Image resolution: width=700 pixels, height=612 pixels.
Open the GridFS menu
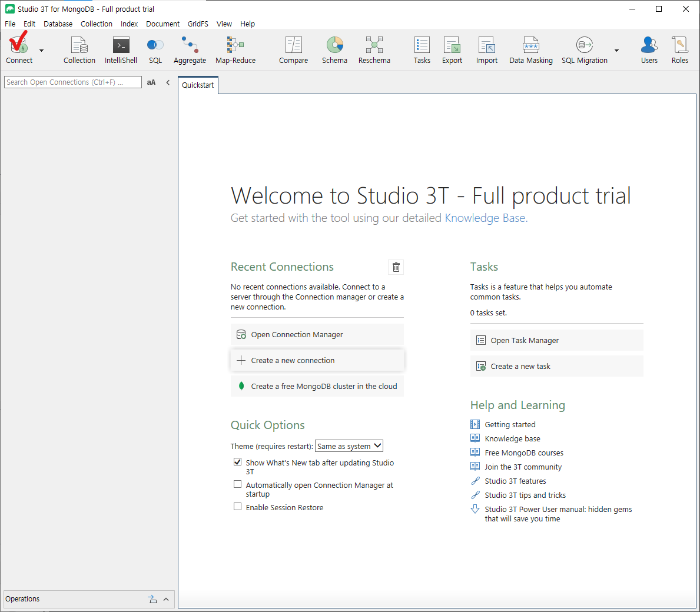[x=198, y=24]
